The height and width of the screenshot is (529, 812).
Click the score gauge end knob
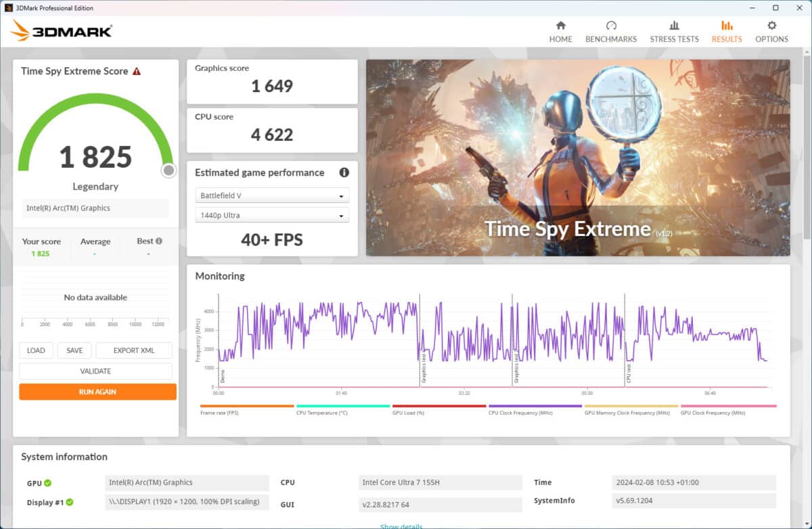pos(169,170)
